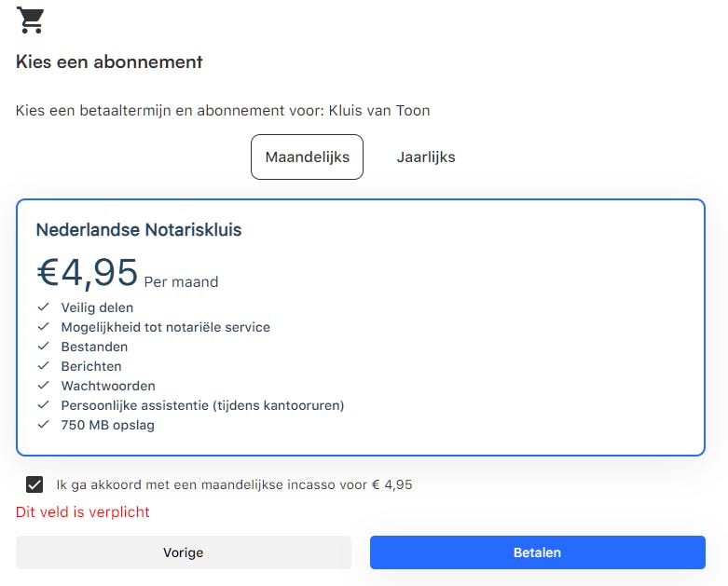This screenshot has width=728, height=586.
Task: Click the 'Ik ga akkoord' label text
Action: click(x=234, y=484)
